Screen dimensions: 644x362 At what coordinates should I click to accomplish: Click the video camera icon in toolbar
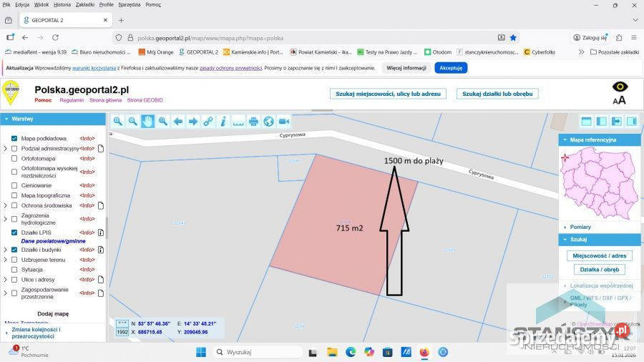[x=284, y=121]
